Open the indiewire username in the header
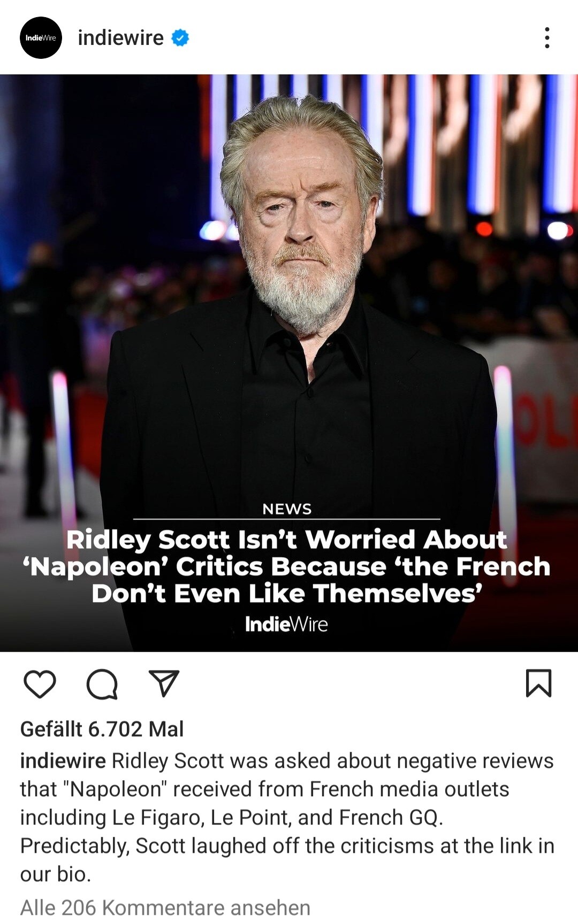This screenshot has width=578, height=924. [x=120, y=38]
